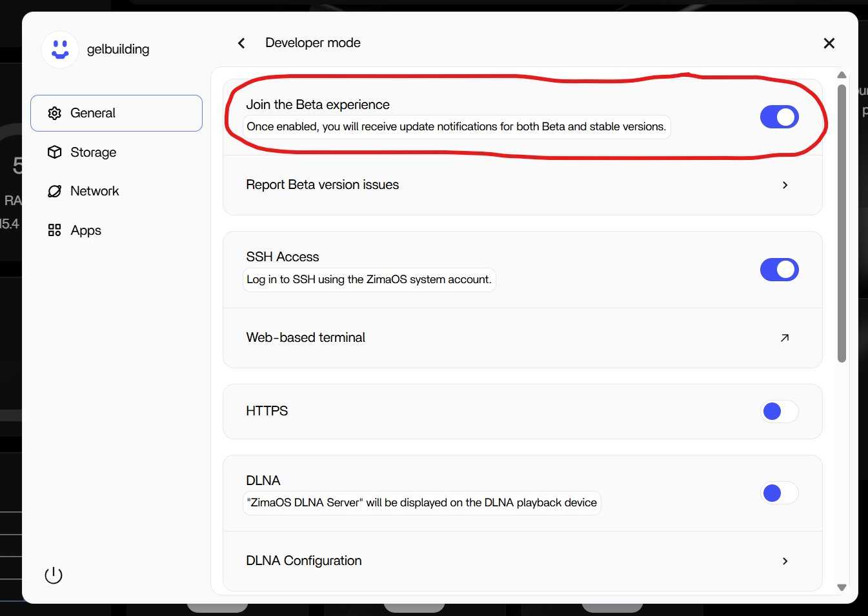Turn off the SSH Access toggle
This screenshot has width=868, height=616.
click(779, 270)
